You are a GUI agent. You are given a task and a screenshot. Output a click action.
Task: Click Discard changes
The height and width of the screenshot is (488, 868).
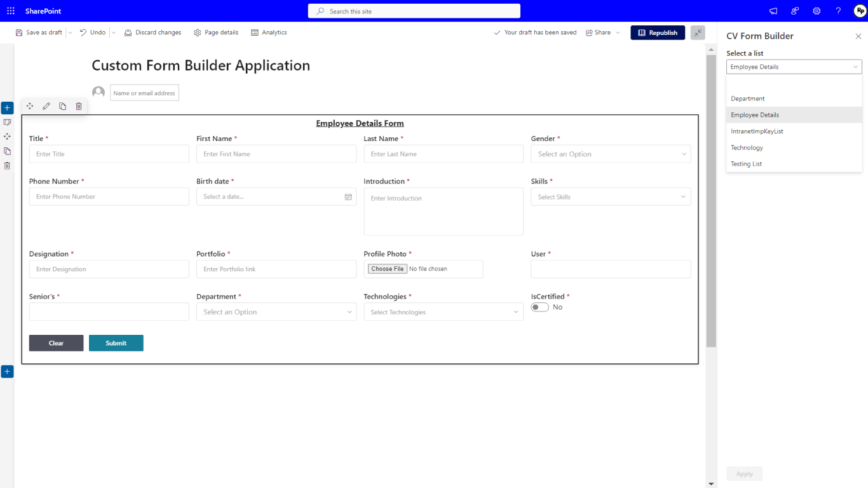(153, 32)
